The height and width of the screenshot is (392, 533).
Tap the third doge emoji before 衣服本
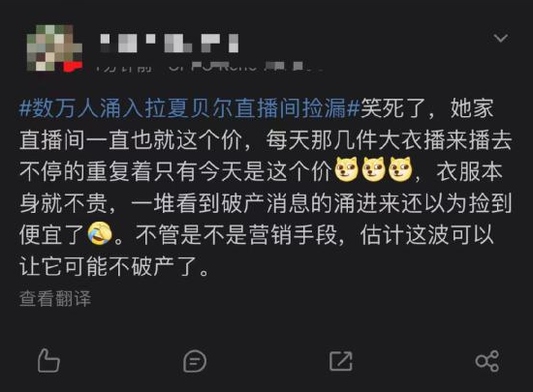tap(400, 169)
